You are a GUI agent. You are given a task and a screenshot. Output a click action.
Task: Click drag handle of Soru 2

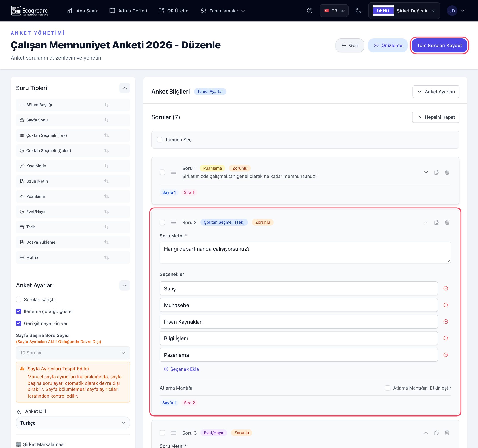point(173,222)
